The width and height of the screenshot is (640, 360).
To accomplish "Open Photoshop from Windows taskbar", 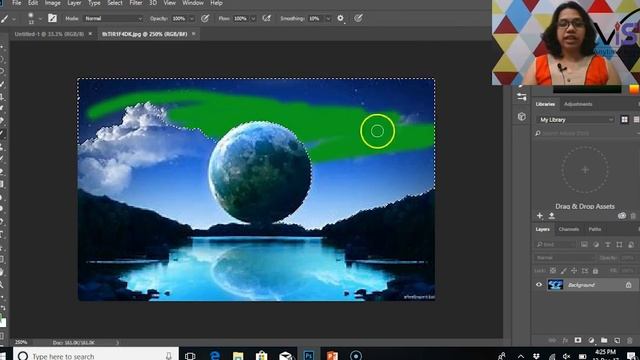I will tap(309, 355).
